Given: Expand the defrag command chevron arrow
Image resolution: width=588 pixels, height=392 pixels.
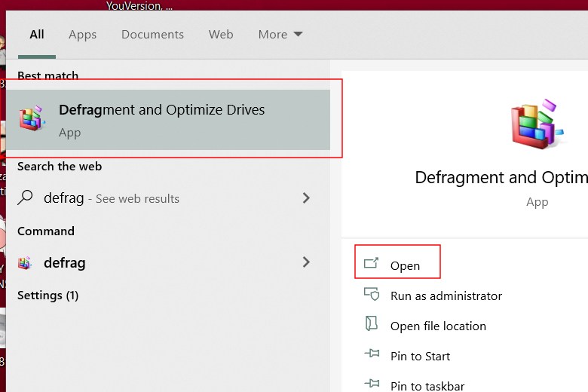Looking at the screenshot, I should coord(306,262).
